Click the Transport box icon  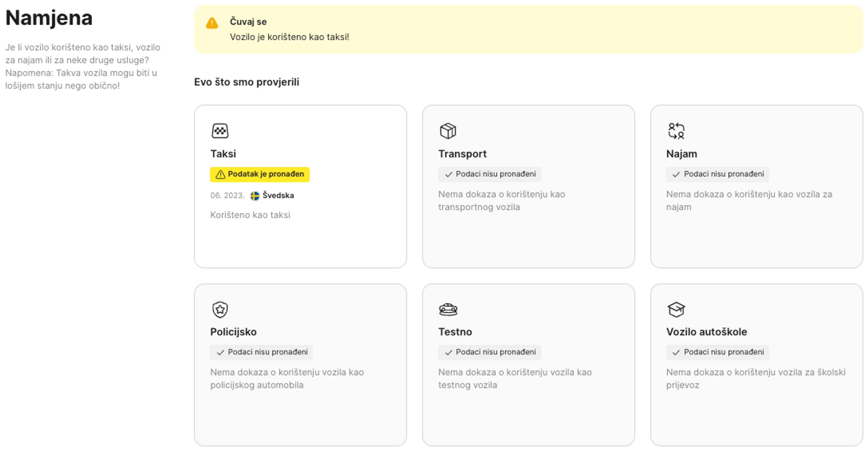pyautogui.click(x=448, y=131)
